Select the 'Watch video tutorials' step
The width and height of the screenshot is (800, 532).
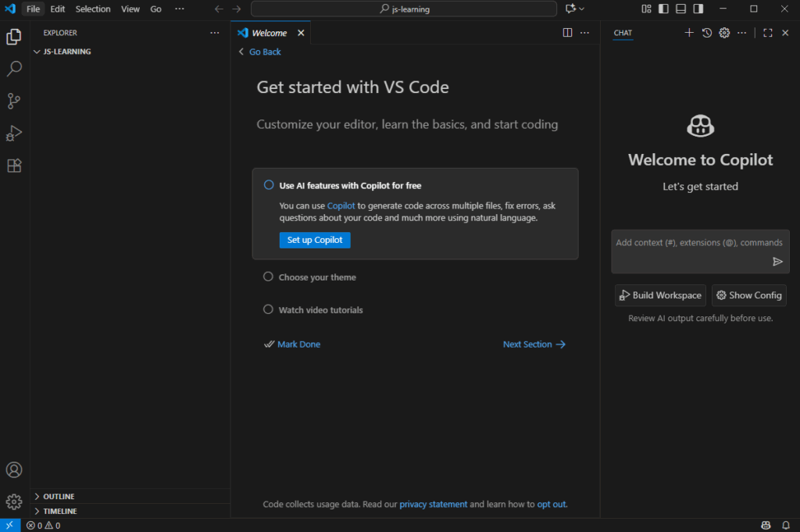point(320,310)
